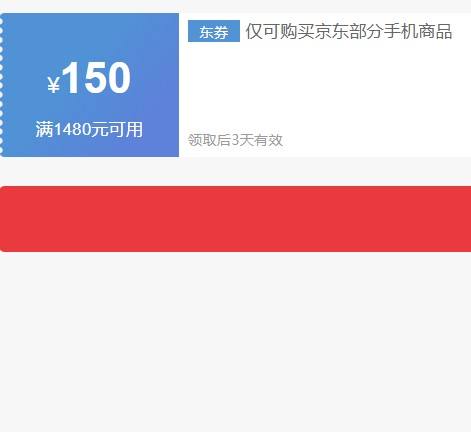The height and width of the screenshot is (432, 471).
Task: Tap the red button below the coupon
Action: [235, 219]
